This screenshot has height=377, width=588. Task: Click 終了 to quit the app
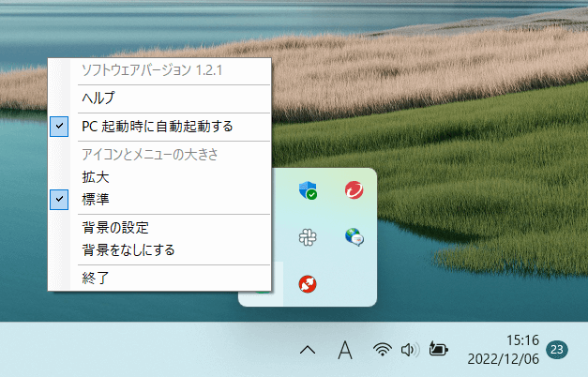[x=159, y=278]
